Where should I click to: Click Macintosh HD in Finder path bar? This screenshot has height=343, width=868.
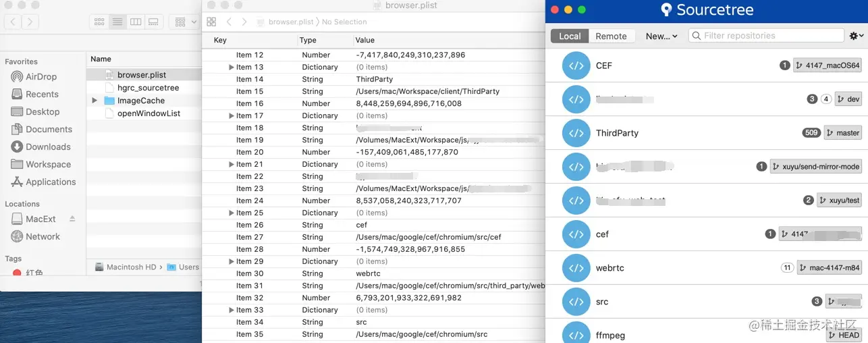126,267
